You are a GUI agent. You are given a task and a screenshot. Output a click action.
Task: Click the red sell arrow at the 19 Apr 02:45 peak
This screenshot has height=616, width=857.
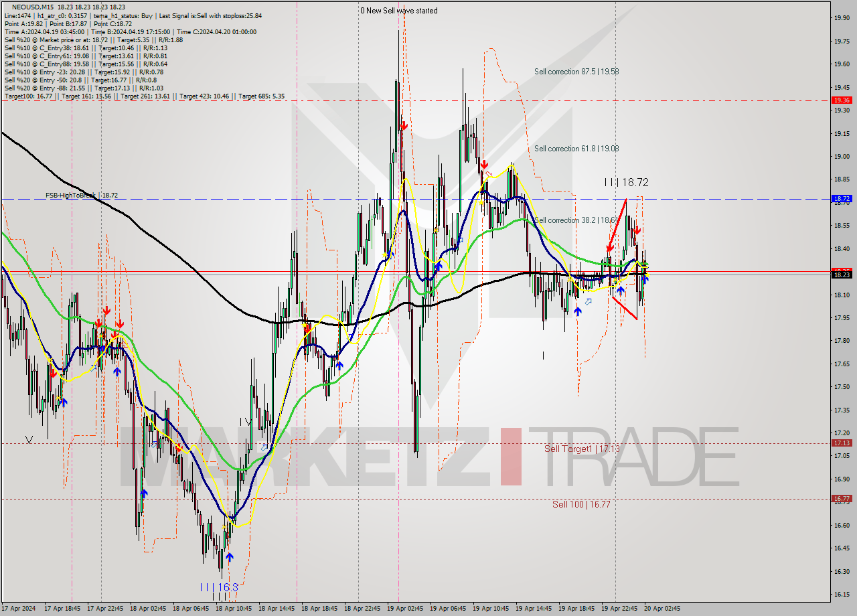tap(404, 125)
